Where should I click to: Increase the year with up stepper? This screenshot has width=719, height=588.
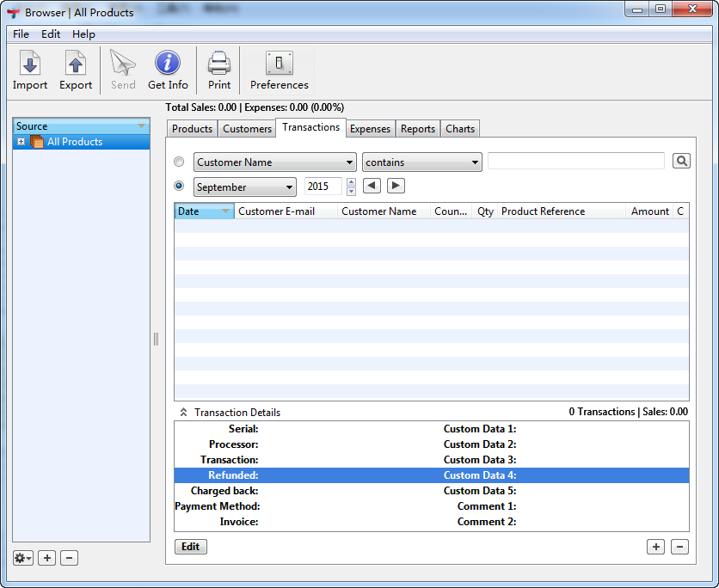coord(351,181)
